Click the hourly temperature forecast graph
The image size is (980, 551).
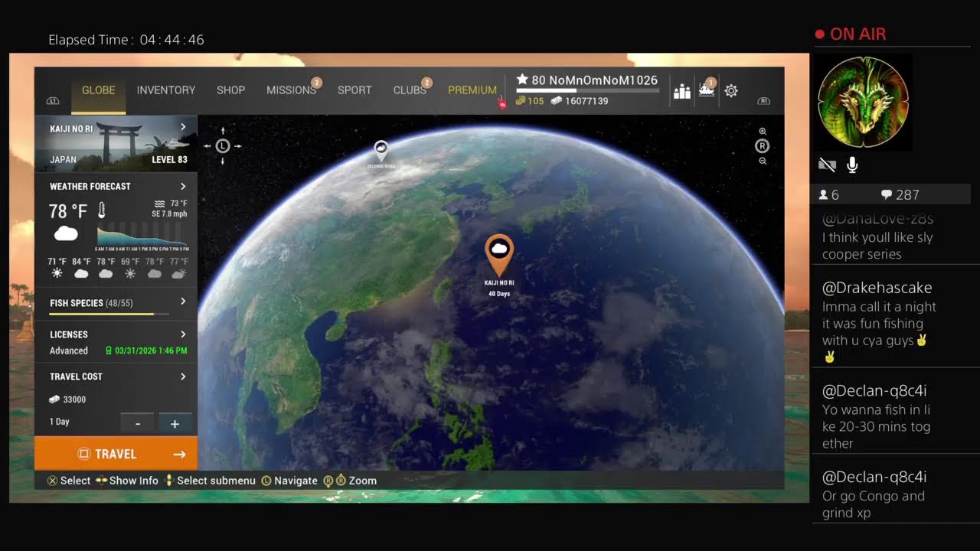[142, 235]
